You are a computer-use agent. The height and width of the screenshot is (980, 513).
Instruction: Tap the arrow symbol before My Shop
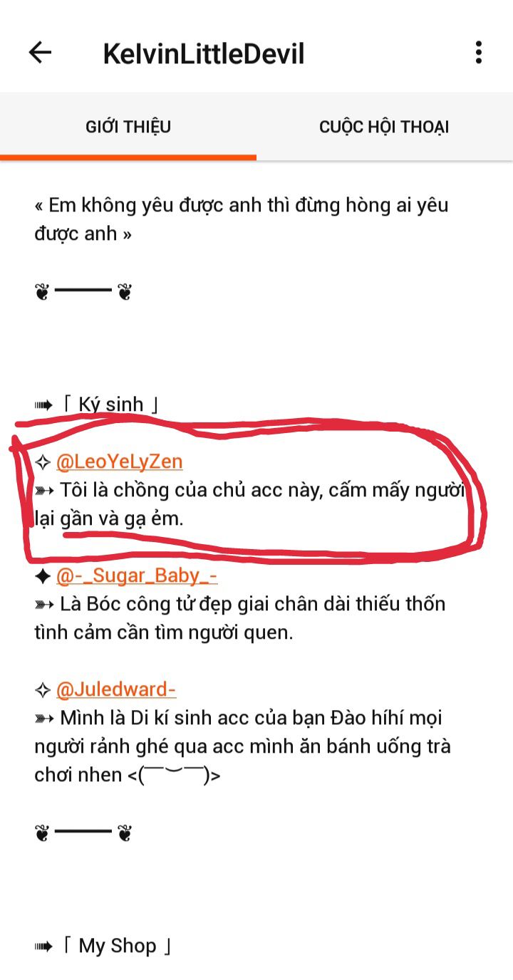pos(43,947)
